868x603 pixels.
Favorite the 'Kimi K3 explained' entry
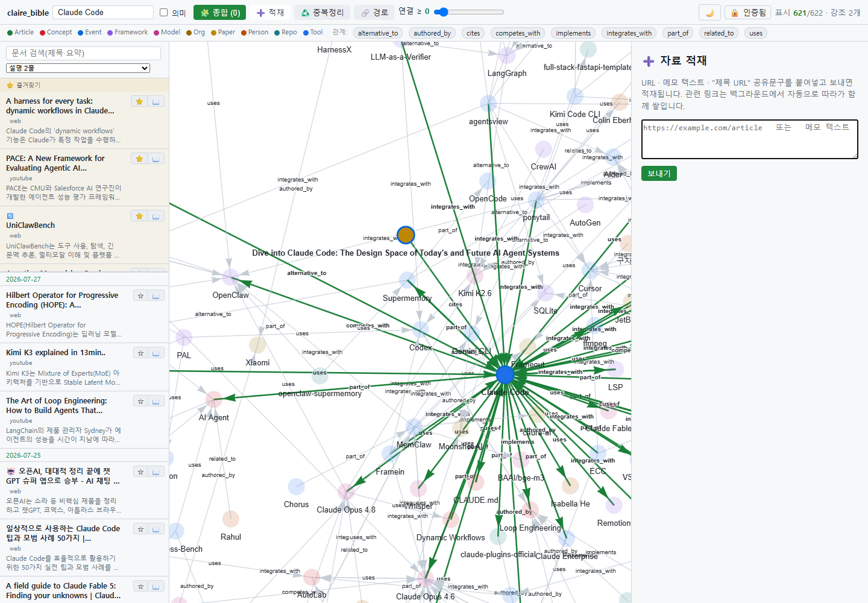coord(140,353)
